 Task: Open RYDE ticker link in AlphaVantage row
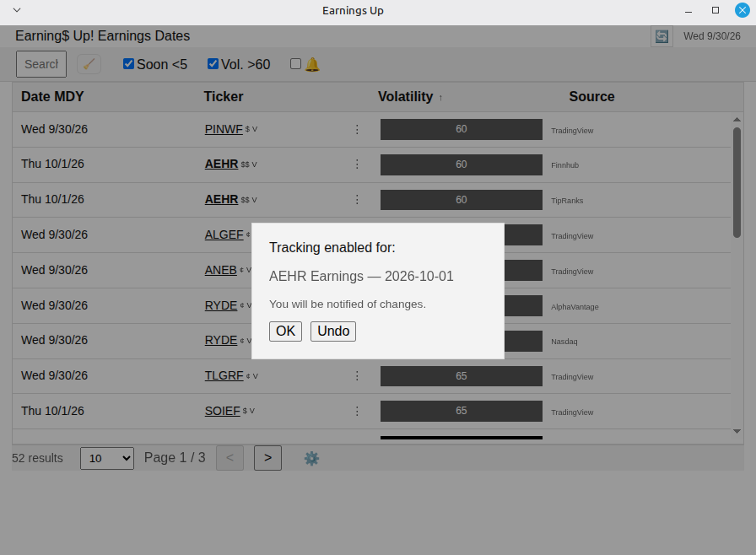[x=221, y=305]
